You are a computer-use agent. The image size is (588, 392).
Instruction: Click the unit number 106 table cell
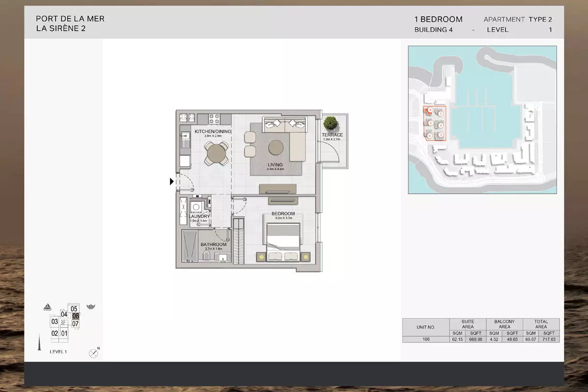click(x=426, y=339)
